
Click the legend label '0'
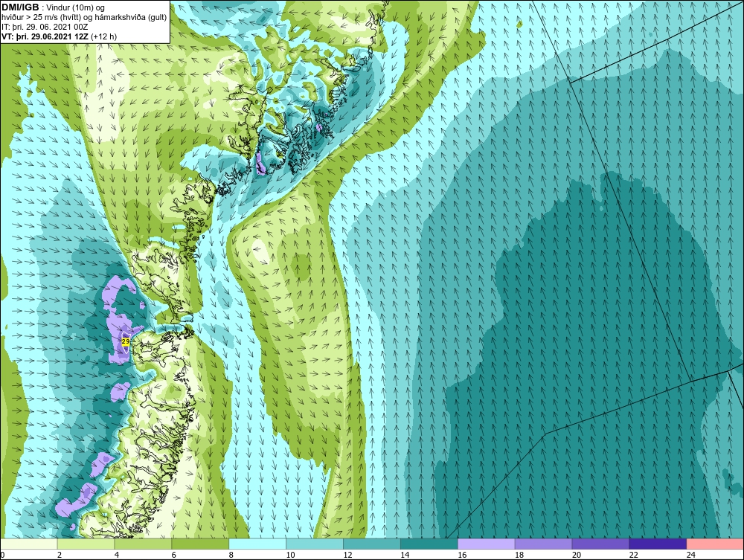(x=2, y=555)
